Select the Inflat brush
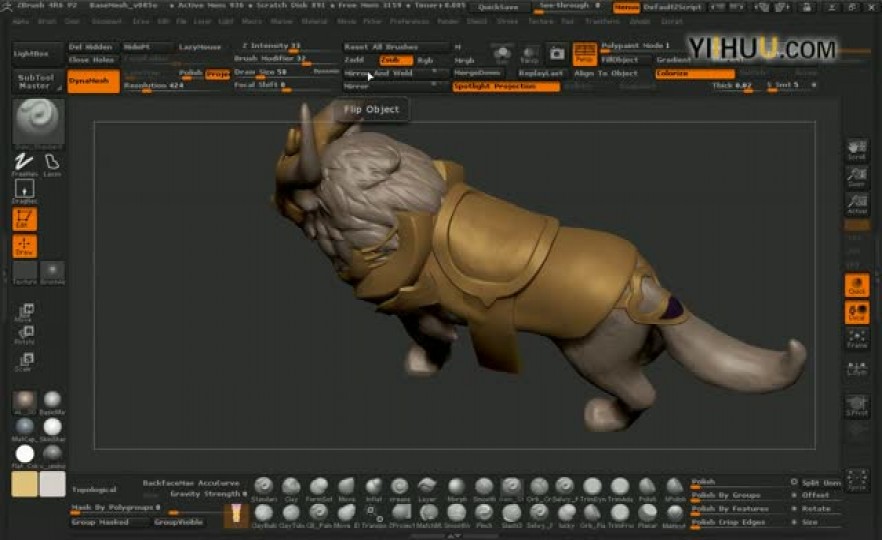 (x=374, y=488)
